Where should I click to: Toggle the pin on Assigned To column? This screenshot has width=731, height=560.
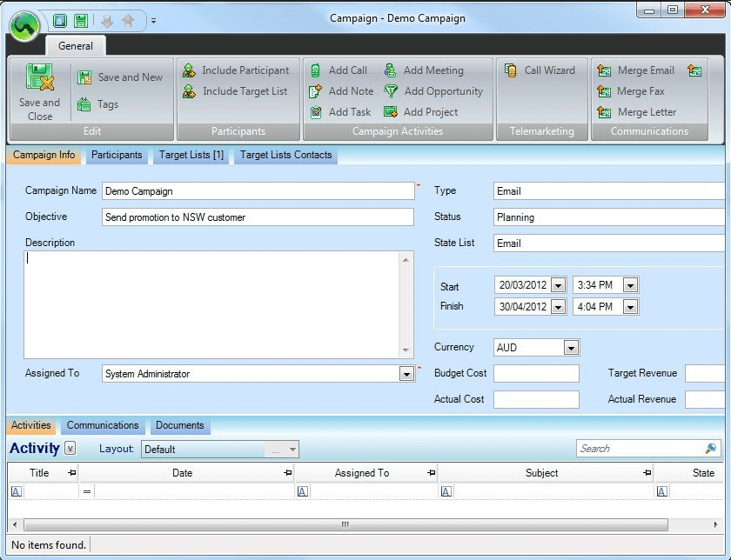coord(432,473)
